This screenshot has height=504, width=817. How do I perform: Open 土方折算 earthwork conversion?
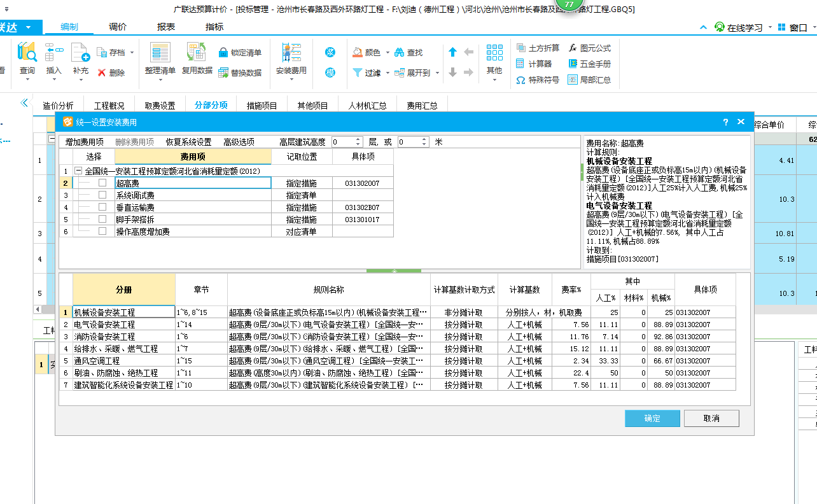[x=538, y=48]
